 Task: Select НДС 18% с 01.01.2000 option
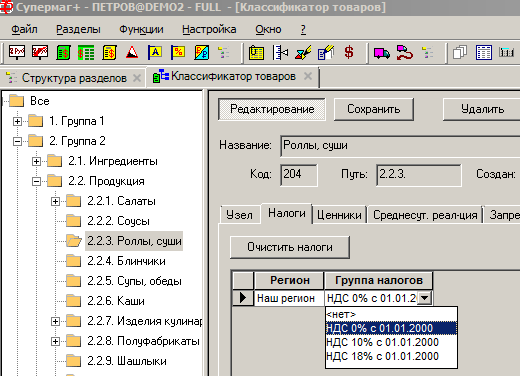click(391, 356)
